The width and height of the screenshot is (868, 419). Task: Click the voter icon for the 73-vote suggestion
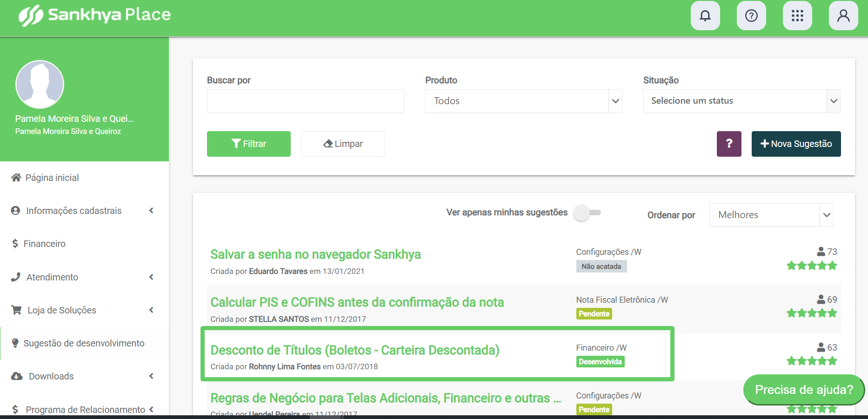point(821,252)
